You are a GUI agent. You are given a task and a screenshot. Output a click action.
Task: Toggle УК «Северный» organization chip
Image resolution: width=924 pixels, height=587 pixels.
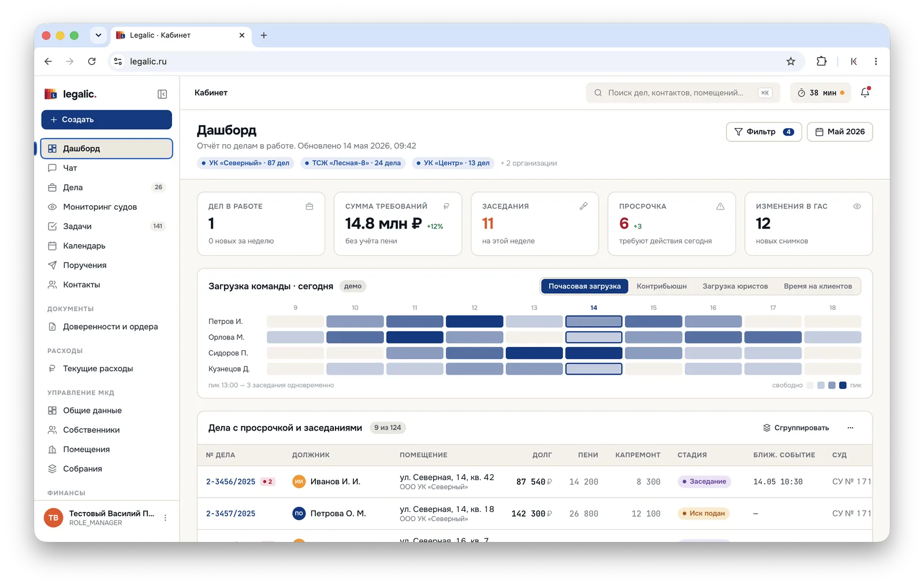tap(245, 163)
